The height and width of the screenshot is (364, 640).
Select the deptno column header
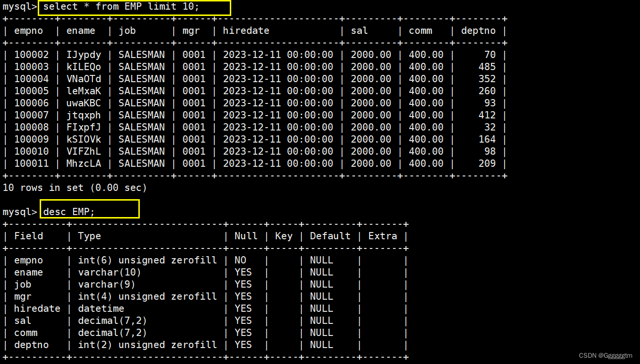(478, 30)
